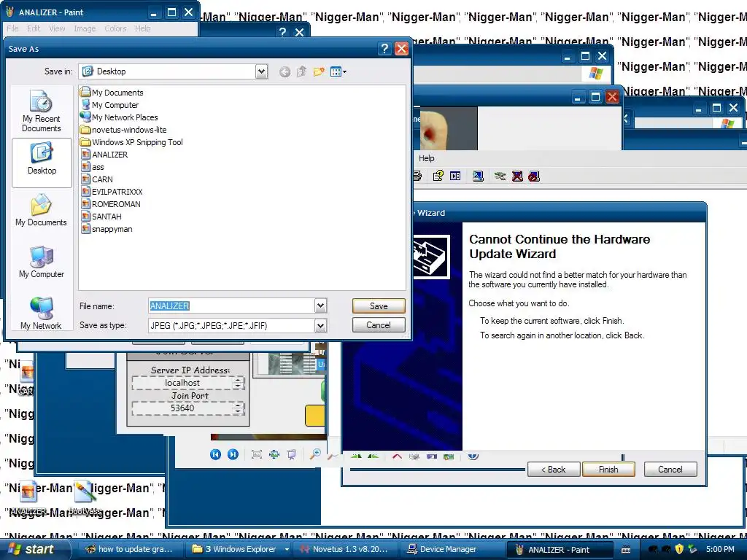The image size is (747, 560).
Task: Click the show/hide pane icon in Device Manager
Action: click(x=455, y=176)
